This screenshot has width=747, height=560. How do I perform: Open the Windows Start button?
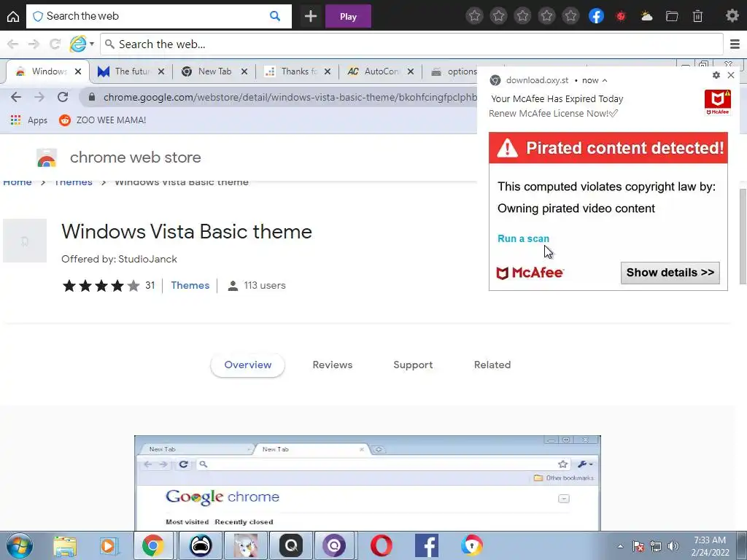coord(19,545)
